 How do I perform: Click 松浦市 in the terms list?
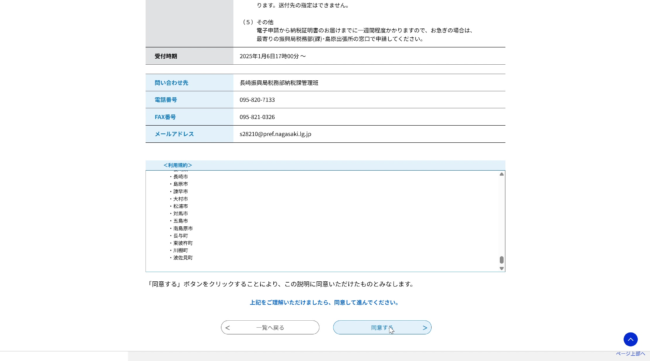(x=180, y=206)
